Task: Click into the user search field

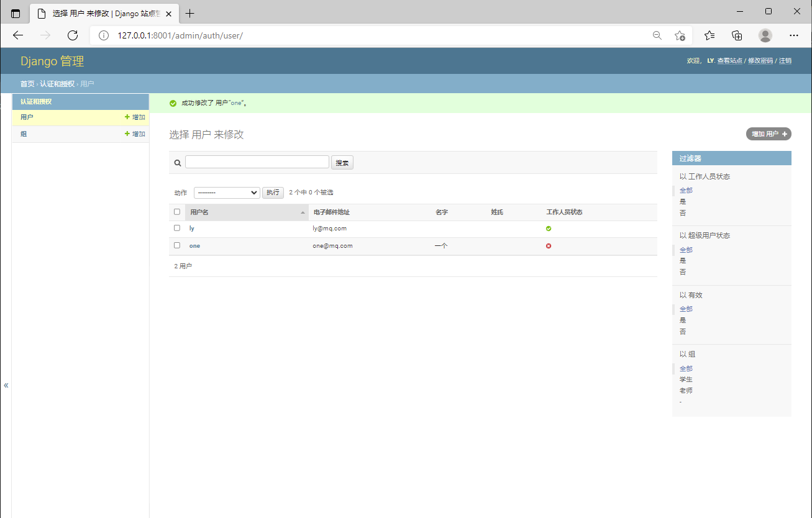Action: 257,161
